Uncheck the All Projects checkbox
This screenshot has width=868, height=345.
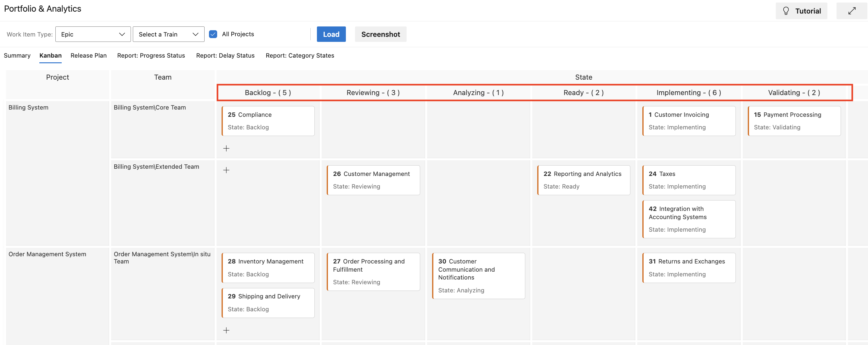coord(213,34)
